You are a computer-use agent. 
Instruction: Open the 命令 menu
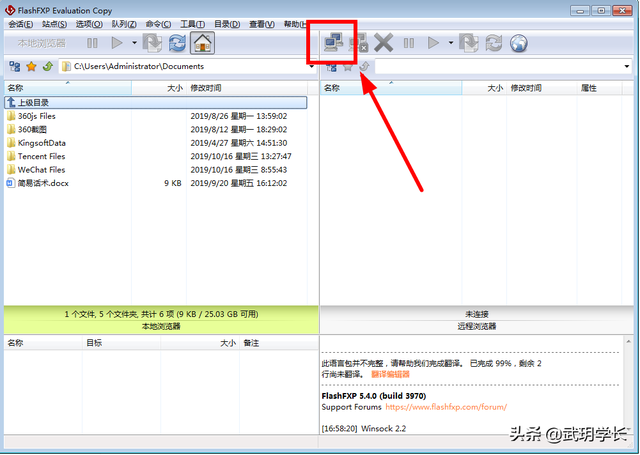[x=158, y=24]
